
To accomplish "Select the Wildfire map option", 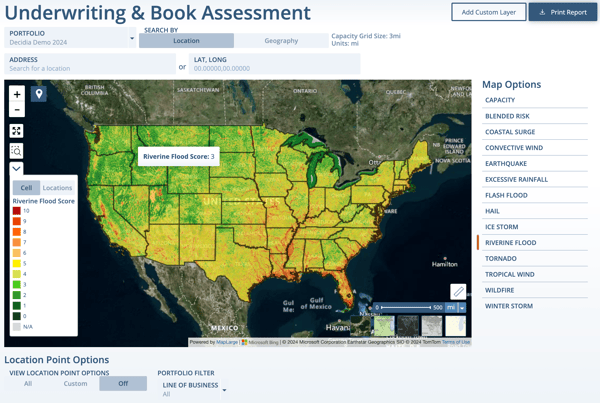I will pyautogui.click(x=535, y=290).
